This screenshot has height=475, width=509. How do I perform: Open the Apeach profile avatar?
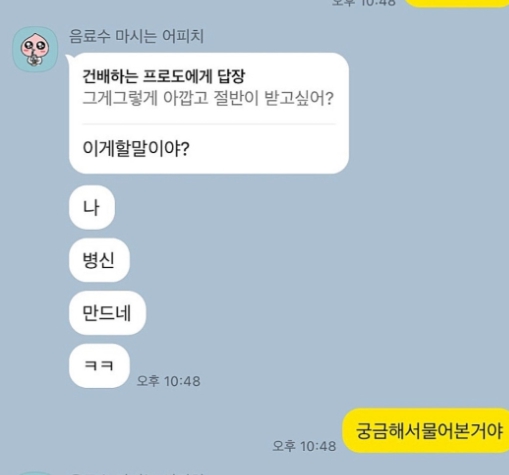point(35,49)
